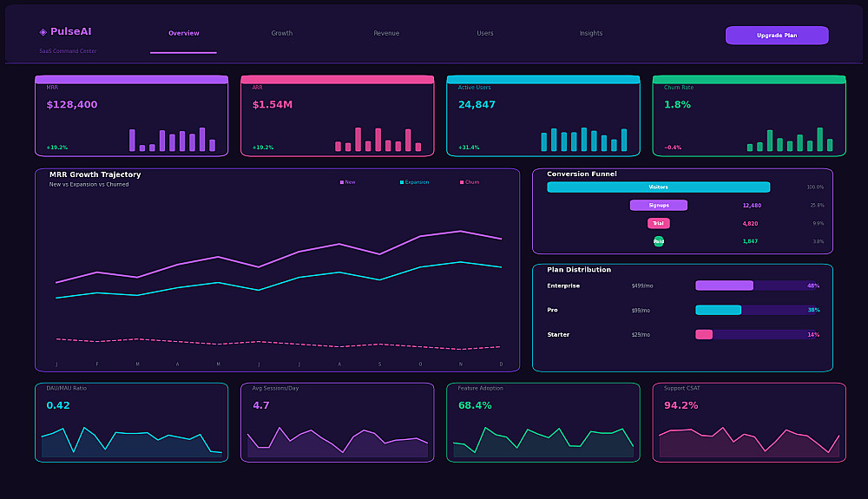Select the purple Signups funnel bar
Viewport: 868px width, 499px height.
(x=659, y=206)
